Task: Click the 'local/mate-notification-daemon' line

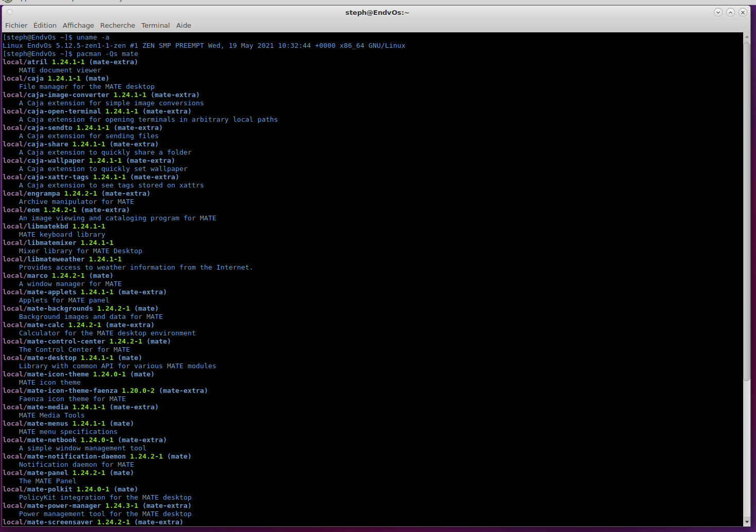Action: click(x=97, y=457)
